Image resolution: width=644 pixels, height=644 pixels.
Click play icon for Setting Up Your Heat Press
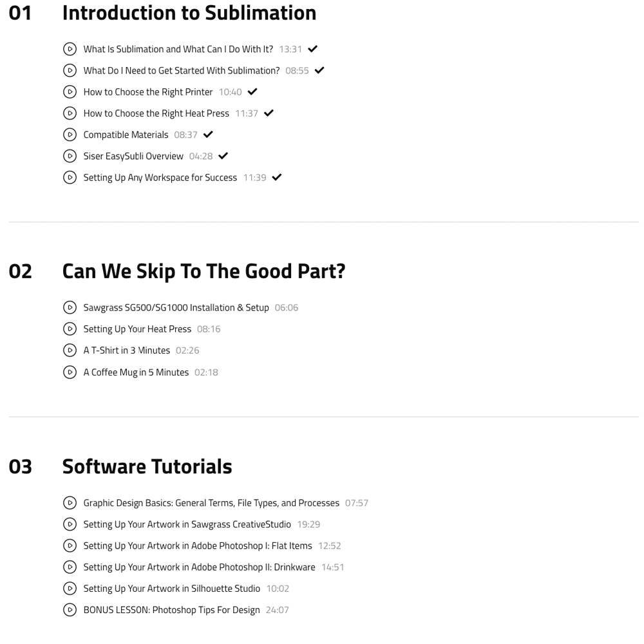(70, 329)
